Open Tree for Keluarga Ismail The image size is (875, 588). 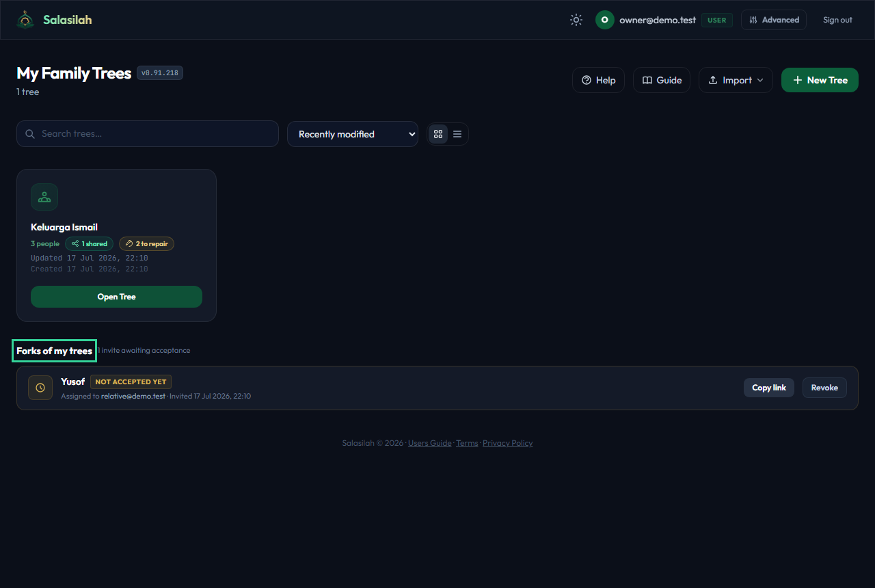coord(116,297)
